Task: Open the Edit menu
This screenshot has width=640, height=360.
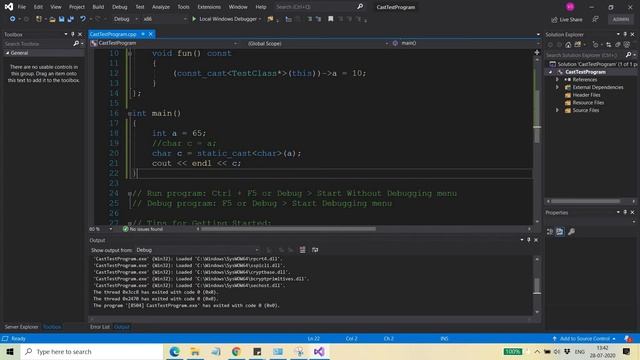Action: [38, 7]
